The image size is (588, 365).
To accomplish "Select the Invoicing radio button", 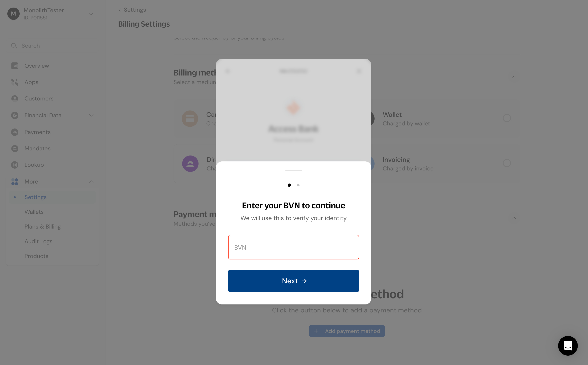I will (x=506, y=163).
